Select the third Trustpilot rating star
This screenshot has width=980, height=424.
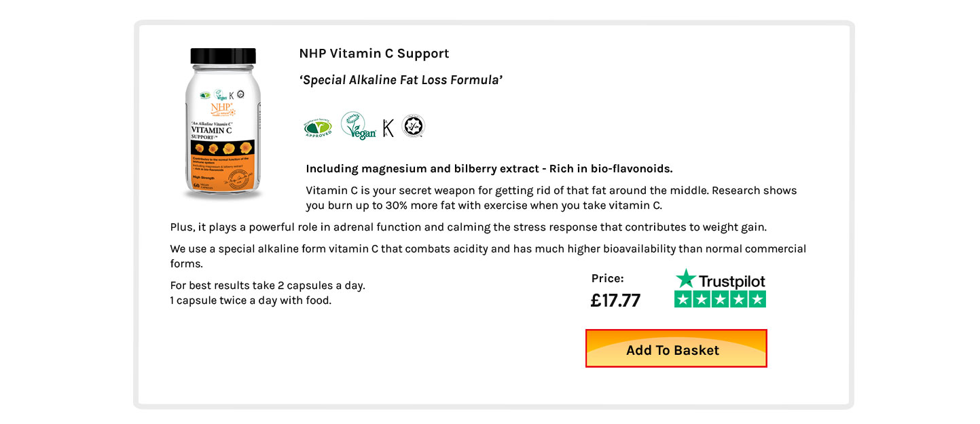pyautogui.click(x=720, y=299)
